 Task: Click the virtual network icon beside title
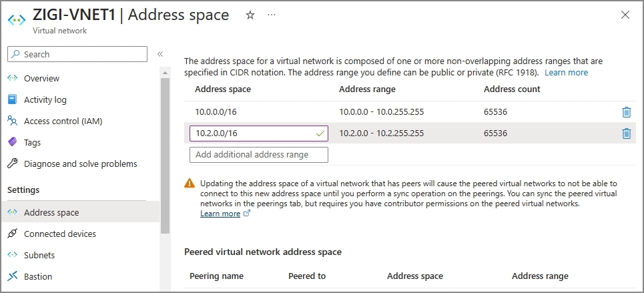click(x=17, y=19)
